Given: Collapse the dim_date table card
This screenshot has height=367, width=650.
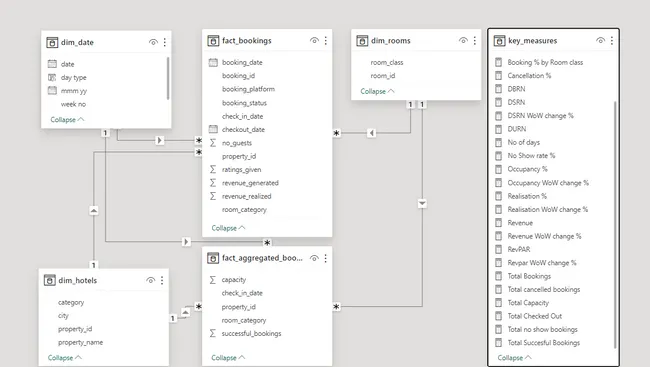Looking at the screenshot, I should click(x=67, y=119).
